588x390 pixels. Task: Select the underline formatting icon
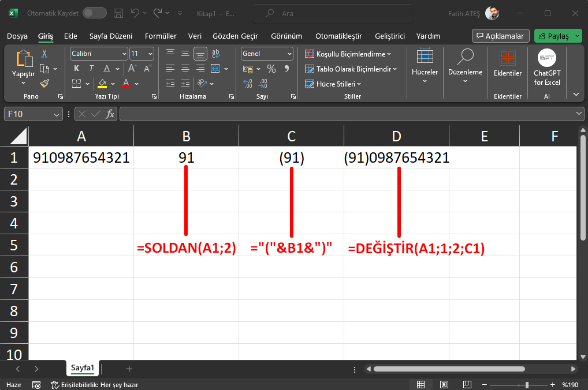pos(107,68)
